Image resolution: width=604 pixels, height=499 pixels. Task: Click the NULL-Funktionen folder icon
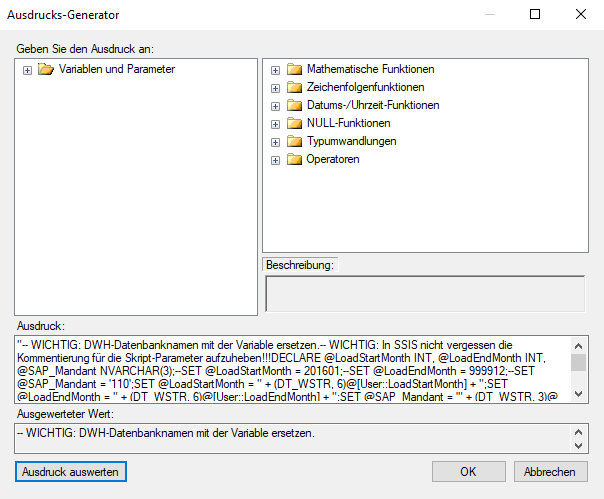tap(294, 124)
